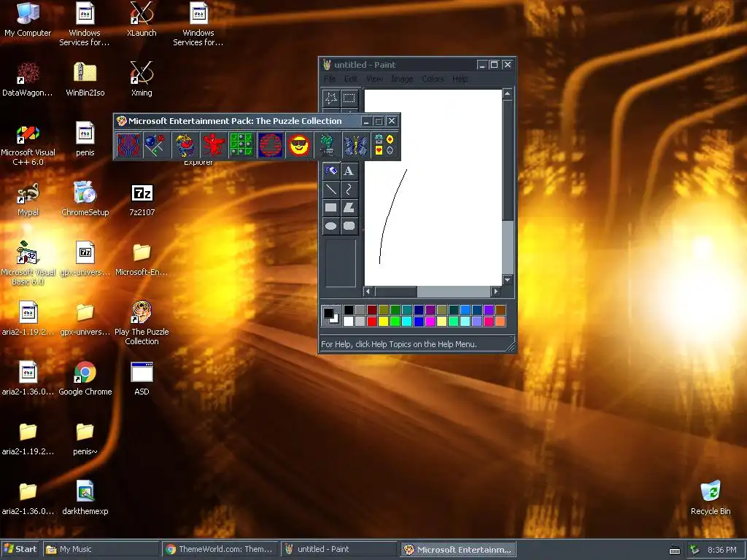The height and width of the screenshot is (560, 747).
Task: Launch the card suits game icon
Action: pos(384,145)
